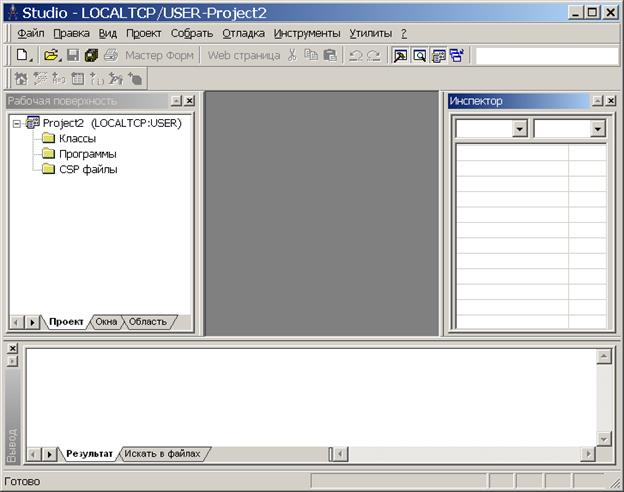Click the Cut scissors icon
The image size is (624, 492).
(292, 55)
